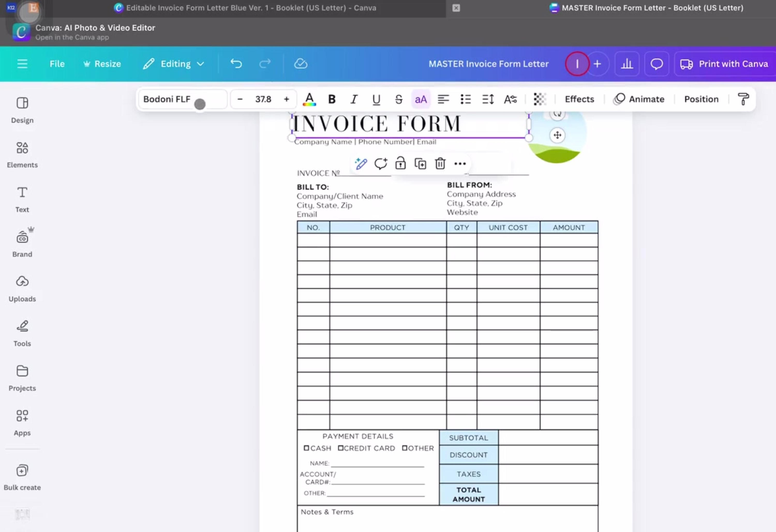Image resolution: width=776 pixels, height=532 pixels.
Task: Lock the selected text element
Action: 400,164
